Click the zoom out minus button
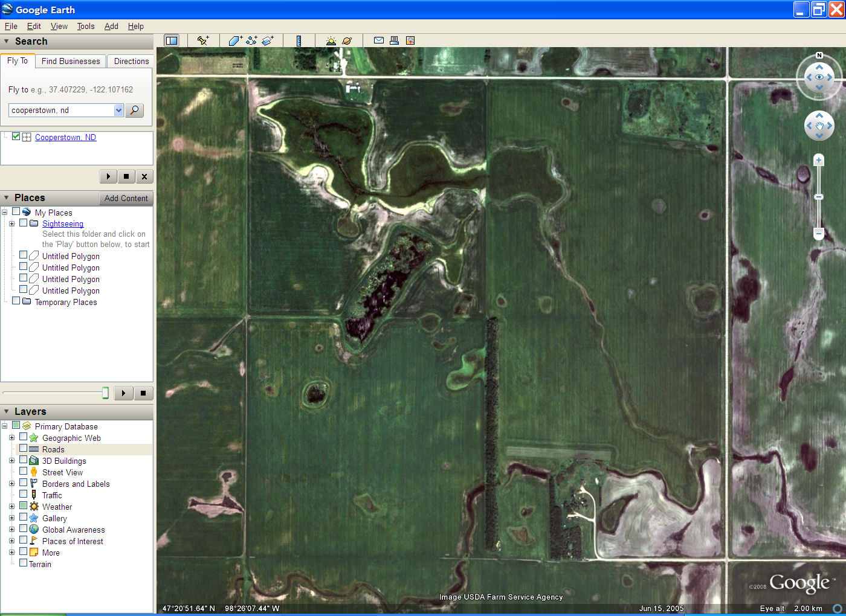Viewport: 846px width, 616px height. [x=819, y=234]
